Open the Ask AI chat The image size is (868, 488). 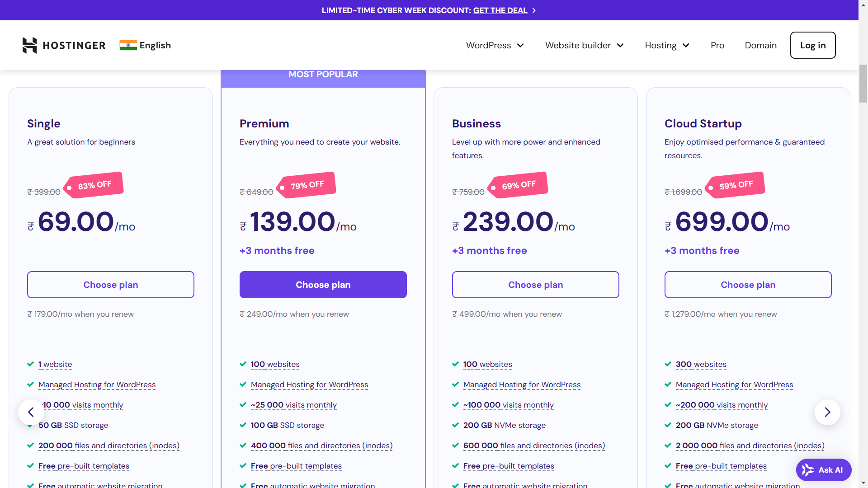[823, 470]
